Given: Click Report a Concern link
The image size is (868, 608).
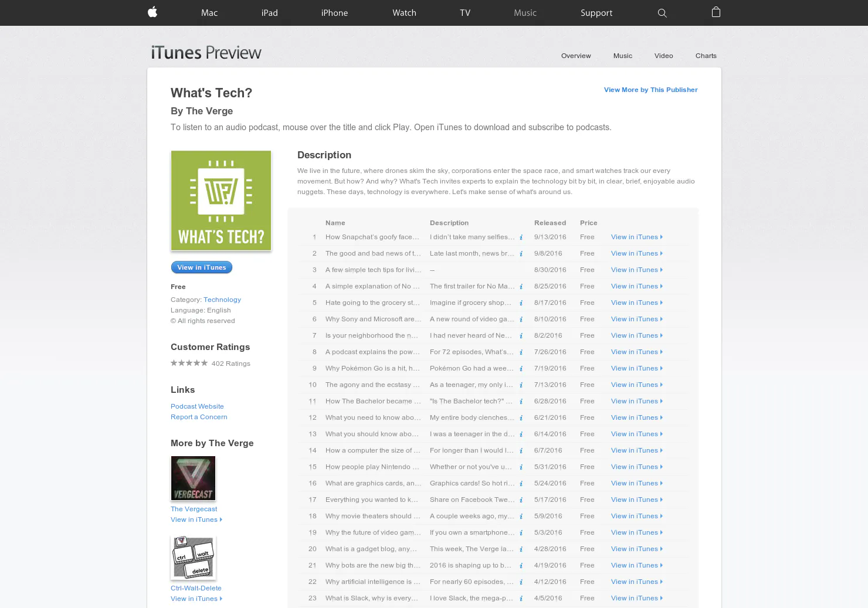Looking at the screenshot, I should (x=199, y=417).
